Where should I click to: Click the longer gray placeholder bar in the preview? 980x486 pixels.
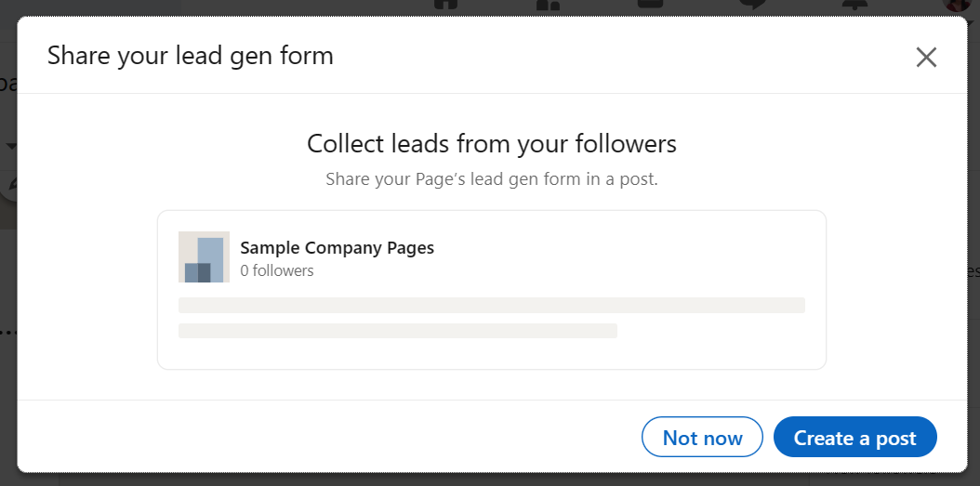[x=491, y=305]
